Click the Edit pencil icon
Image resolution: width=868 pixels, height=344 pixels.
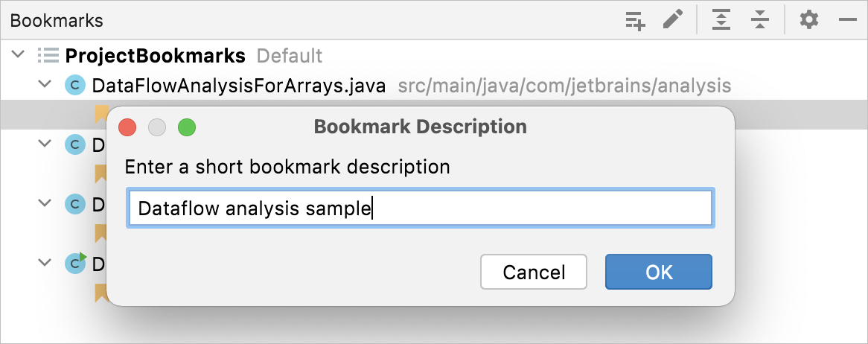click(673, 21)
